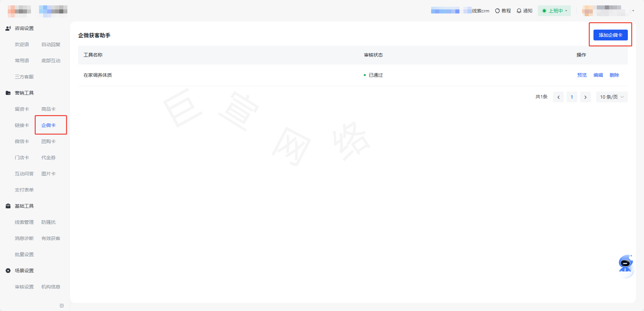Open the 通知 bell notifications
The height and width of the screenshot is (311, 644).
click(524, 11)
